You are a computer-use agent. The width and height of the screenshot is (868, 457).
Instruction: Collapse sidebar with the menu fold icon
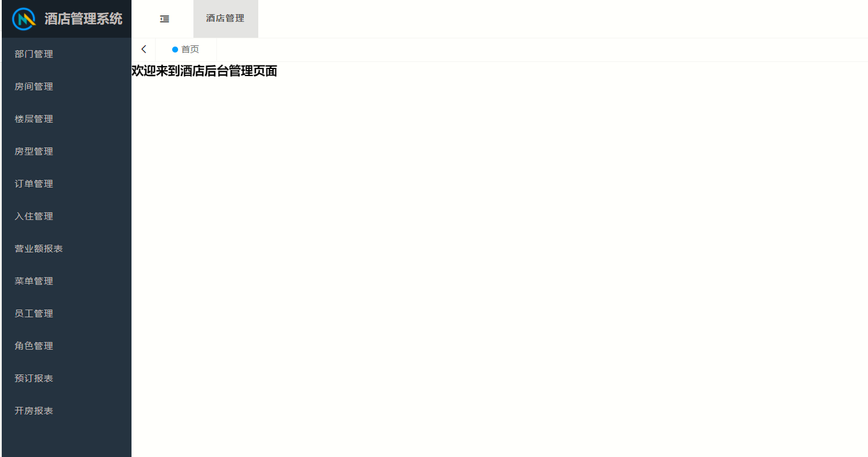tap(165, 19)
